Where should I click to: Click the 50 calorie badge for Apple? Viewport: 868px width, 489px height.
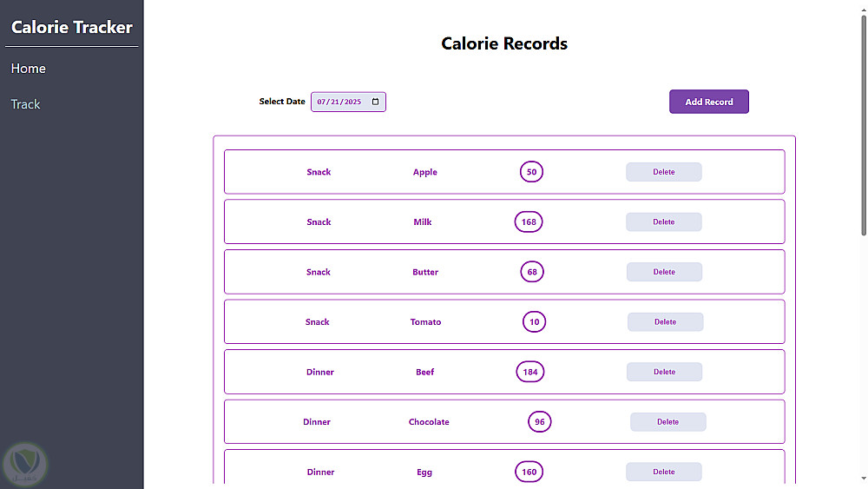pos(532,172)
